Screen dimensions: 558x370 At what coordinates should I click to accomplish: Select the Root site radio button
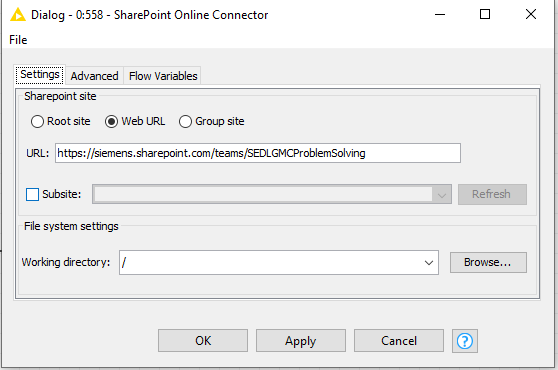(x=37, y=122)
